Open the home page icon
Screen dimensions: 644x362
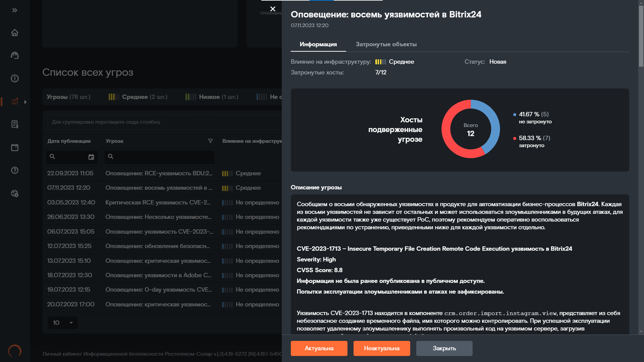click(x=15, y=33)
